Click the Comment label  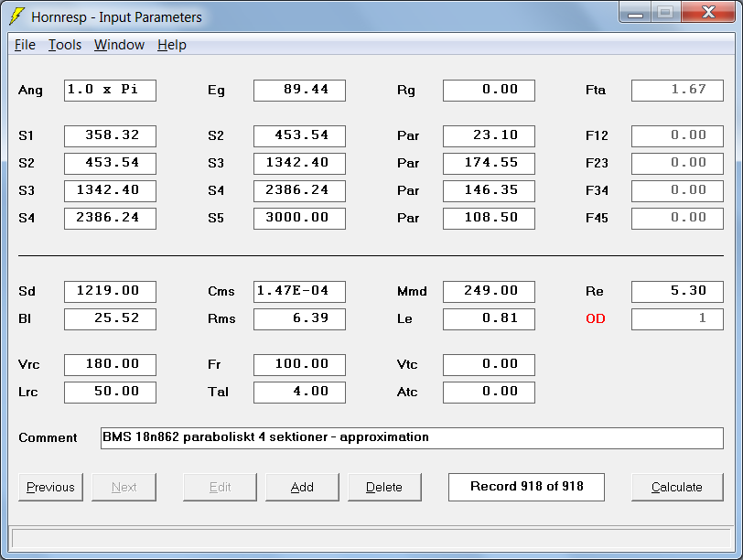48,437
